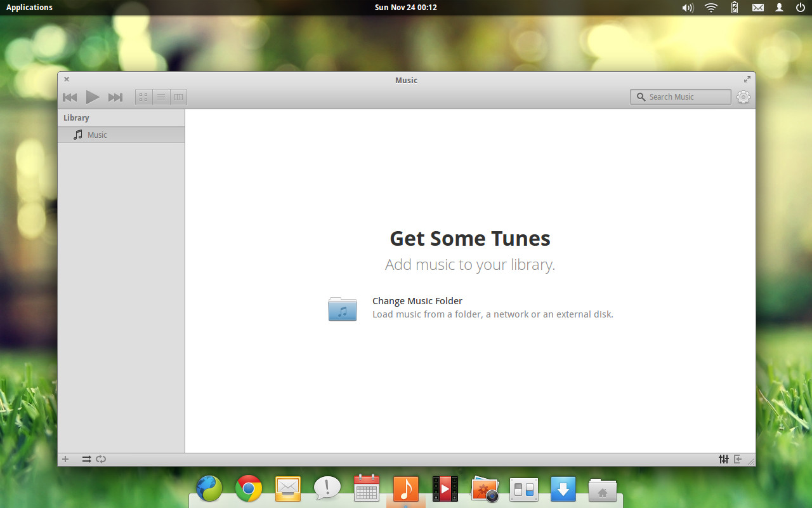Open the Photos app from dock
This screenshot has height=508, width=812.
[x=485, y=489]
